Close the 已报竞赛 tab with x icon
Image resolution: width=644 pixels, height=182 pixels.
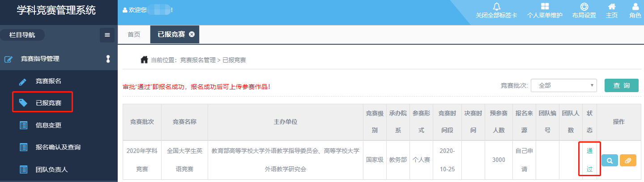[x=192, y=34]
